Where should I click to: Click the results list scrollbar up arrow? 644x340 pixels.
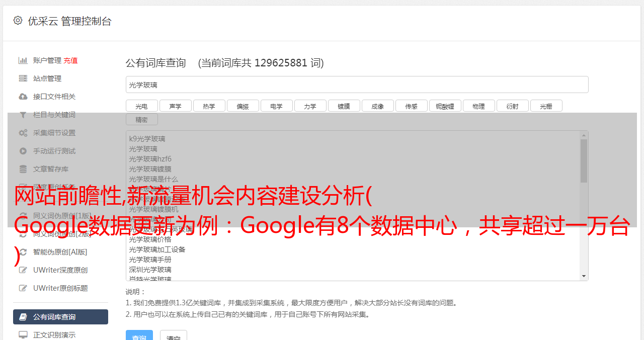584,135
